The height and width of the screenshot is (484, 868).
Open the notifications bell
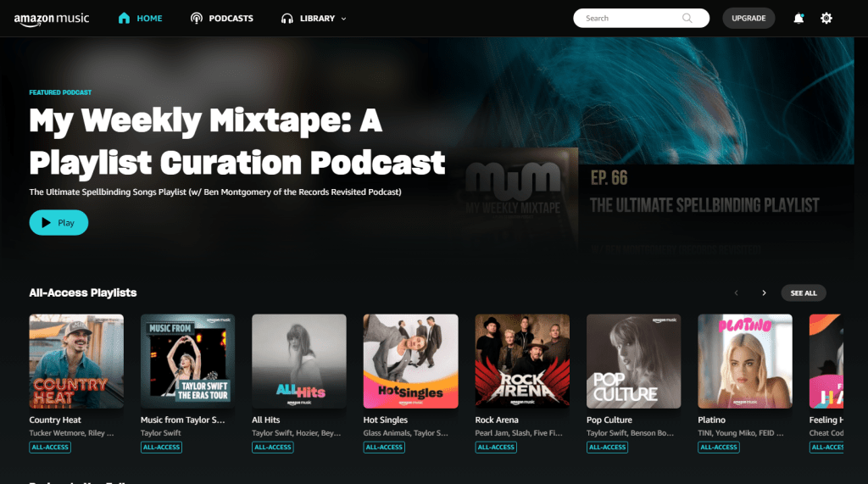[798, 18]
